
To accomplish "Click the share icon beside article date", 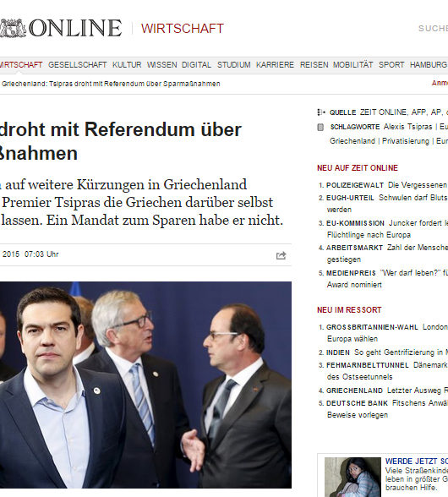I will (x=281, y=255).
